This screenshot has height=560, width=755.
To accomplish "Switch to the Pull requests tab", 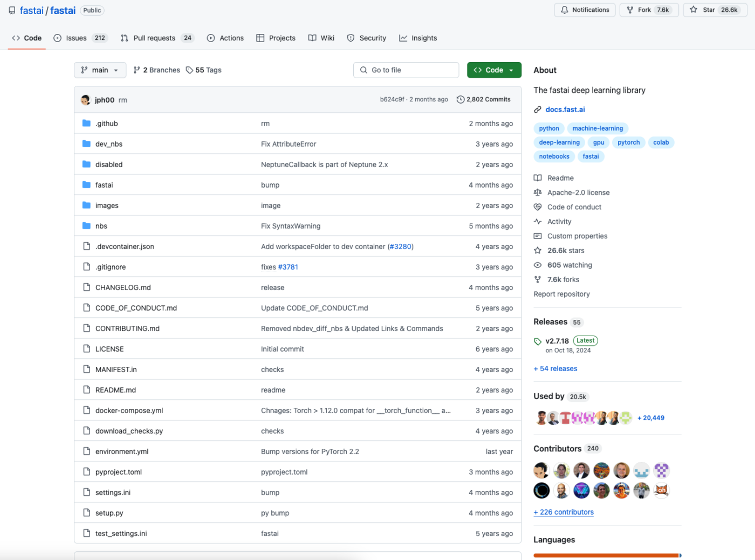I will [157, 38].
